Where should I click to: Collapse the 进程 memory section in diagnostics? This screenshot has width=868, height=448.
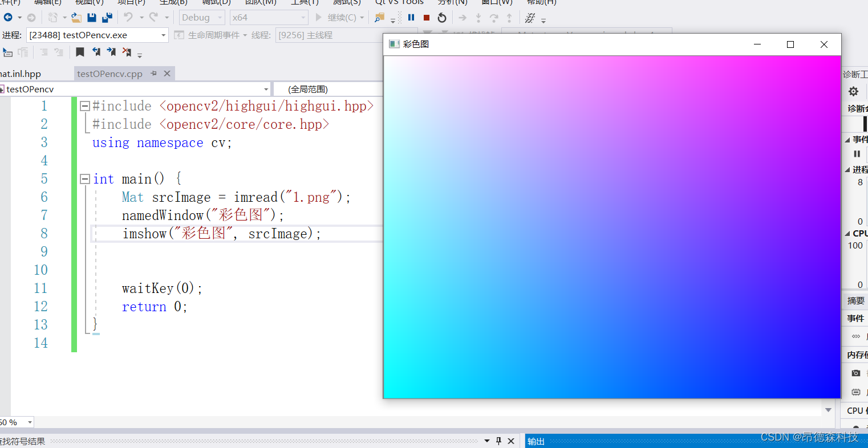click(x=847, y=170)
